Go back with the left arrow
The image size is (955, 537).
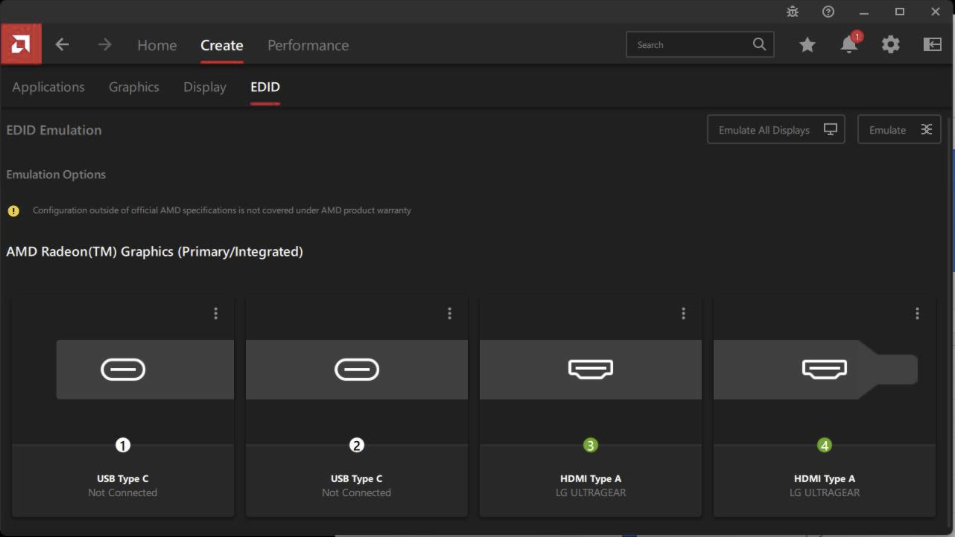62,44
